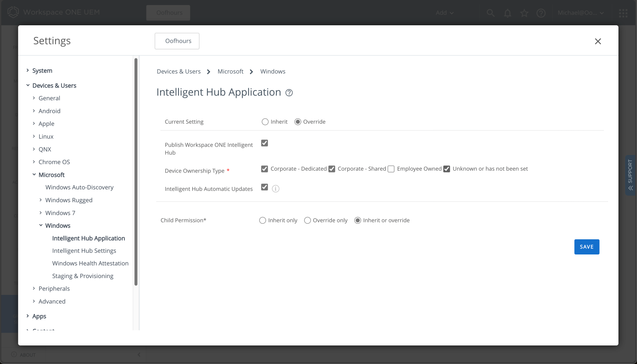Open Intelligent Hub Settings in sidebar
637x364 pixels.
[x=84, y=251]
